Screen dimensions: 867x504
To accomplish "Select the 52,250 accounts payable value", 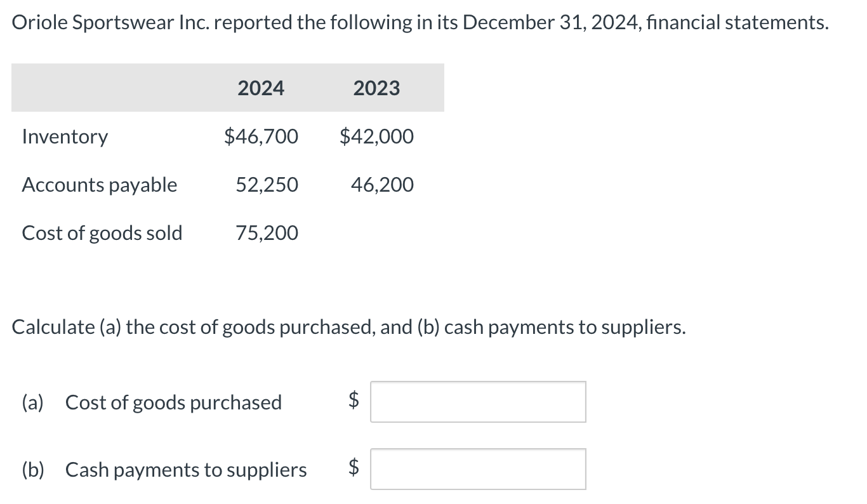I will (267, 185).
